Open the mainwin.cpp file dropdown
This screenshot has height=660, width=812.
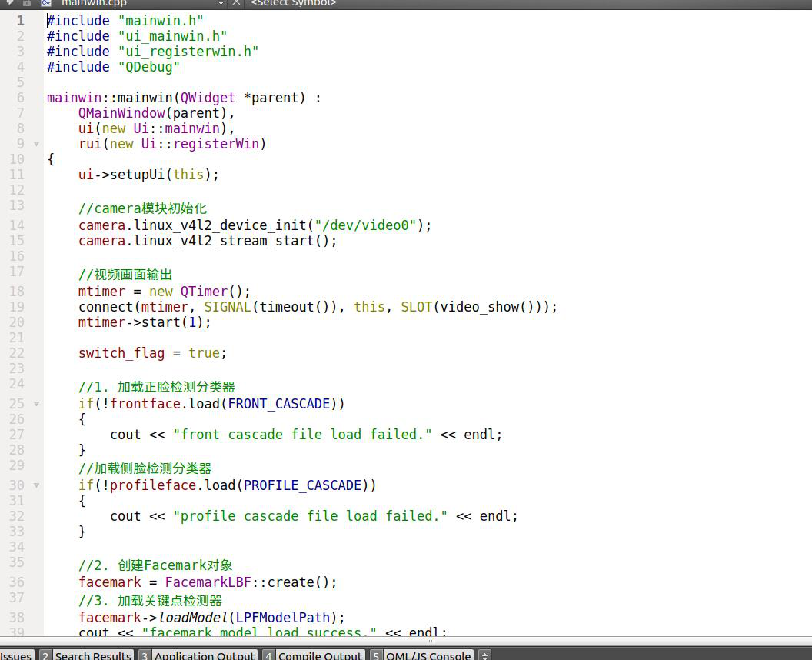221,3
